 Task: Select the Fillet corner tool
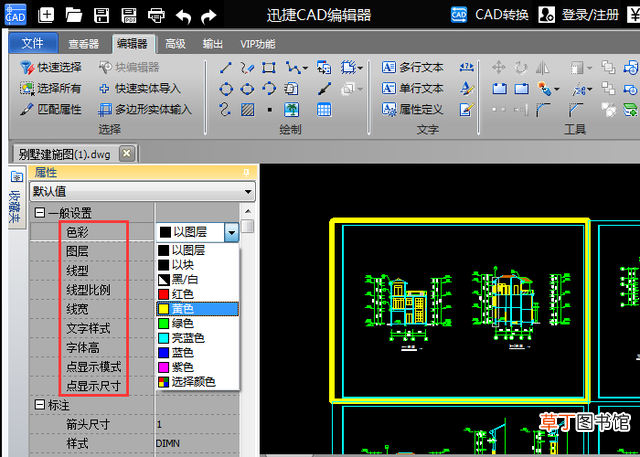543,109
